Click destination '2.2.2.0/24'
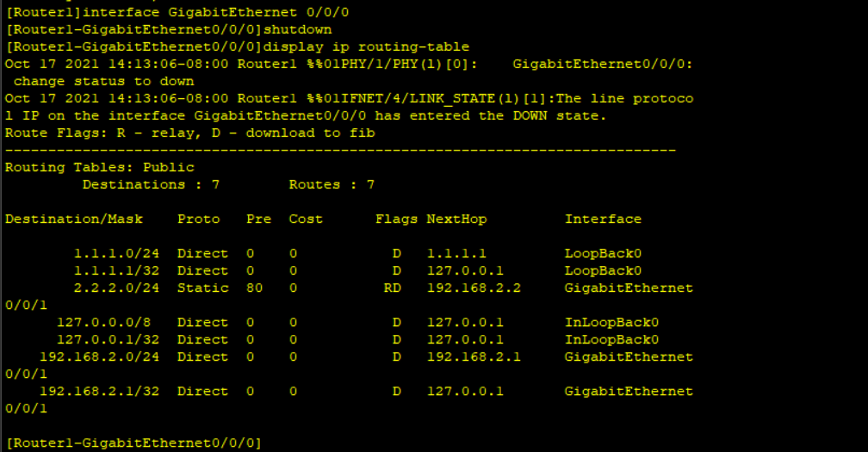Image resolution: width=868 pixels, height=452 pixels. [116, 288]
